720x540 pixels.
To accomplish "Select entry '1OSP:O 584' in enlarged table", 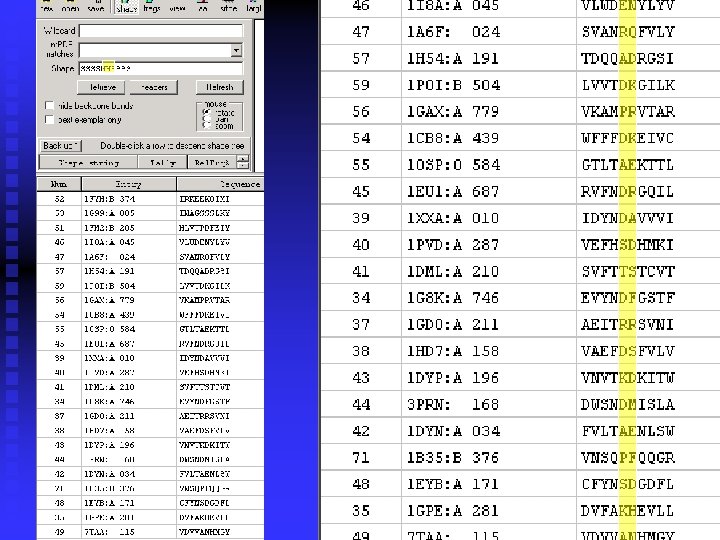I will point(454,165).
